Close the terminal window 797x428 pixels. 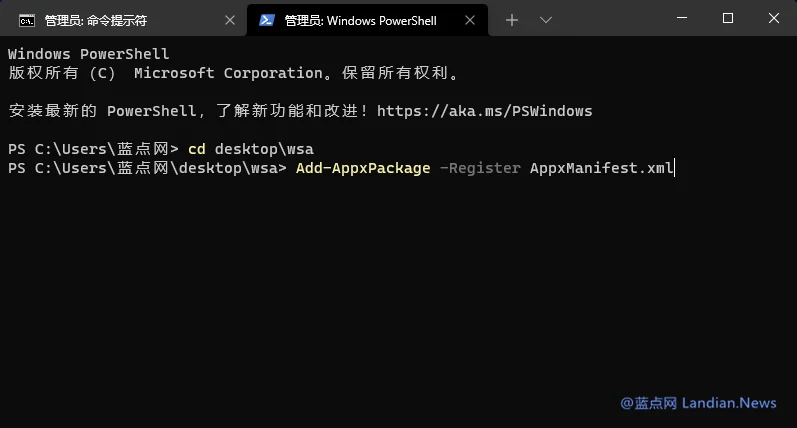[x=774, y=18]
